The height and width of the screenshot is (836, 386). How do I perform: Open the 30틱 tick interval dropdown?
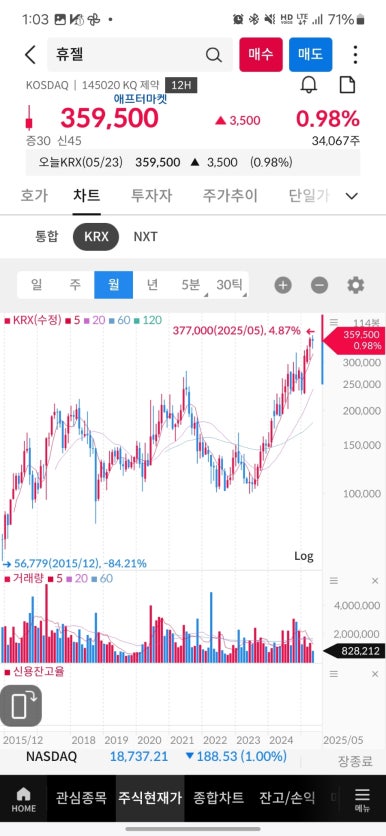point(230,285)
